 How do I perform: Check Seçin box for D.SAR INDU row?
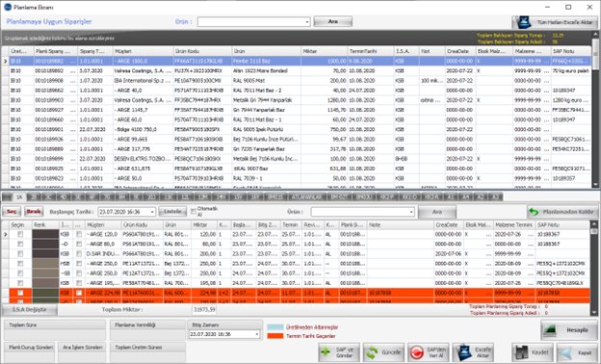[x=20, y=253]
